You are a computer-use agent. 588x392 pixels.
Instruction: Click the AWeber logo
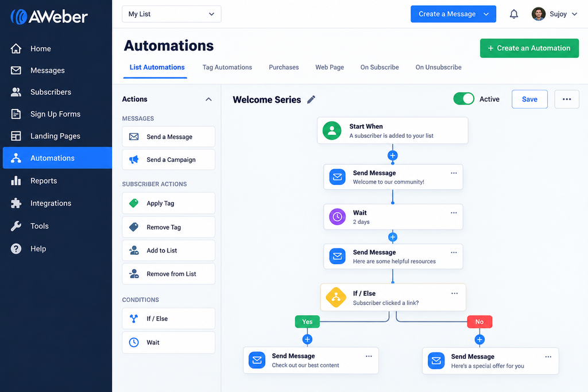[x=49, y=17]
